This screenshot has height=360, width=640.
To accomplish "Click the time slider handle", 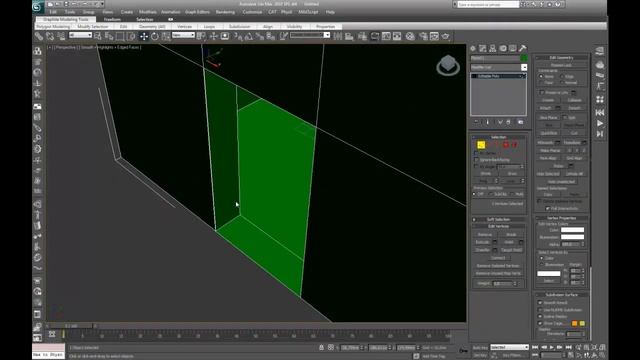I will click(71, 326).
